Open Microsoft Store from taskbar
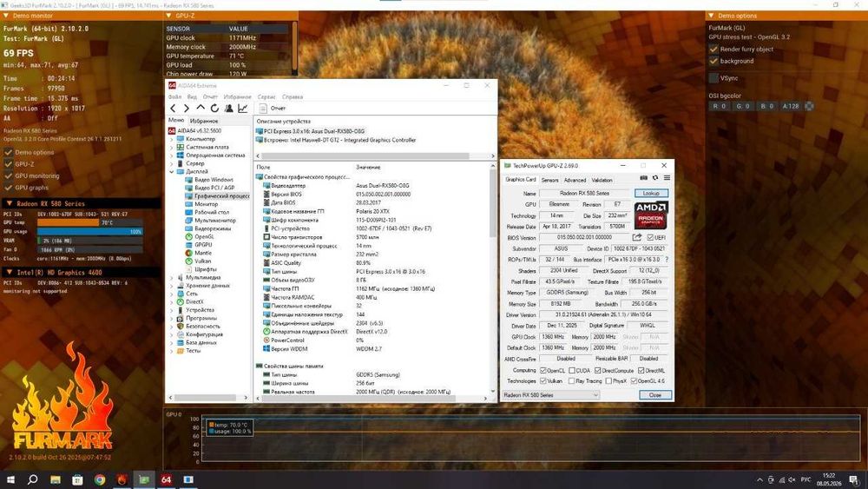The height and width of the screenshot is (489, 868). [x=77, y=479]
